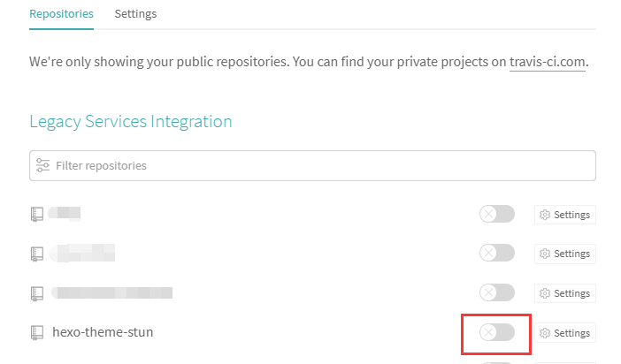
Task: Switch to the Repositories tab
Action: coord(61,14)
